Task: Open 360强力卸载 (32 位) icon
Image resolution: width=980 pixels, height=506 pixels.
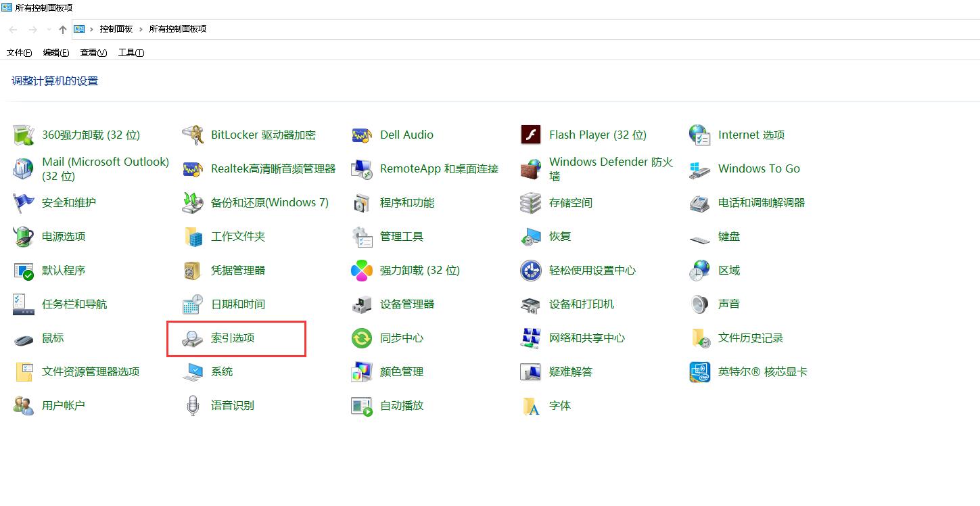Action: tap(23, 135)
